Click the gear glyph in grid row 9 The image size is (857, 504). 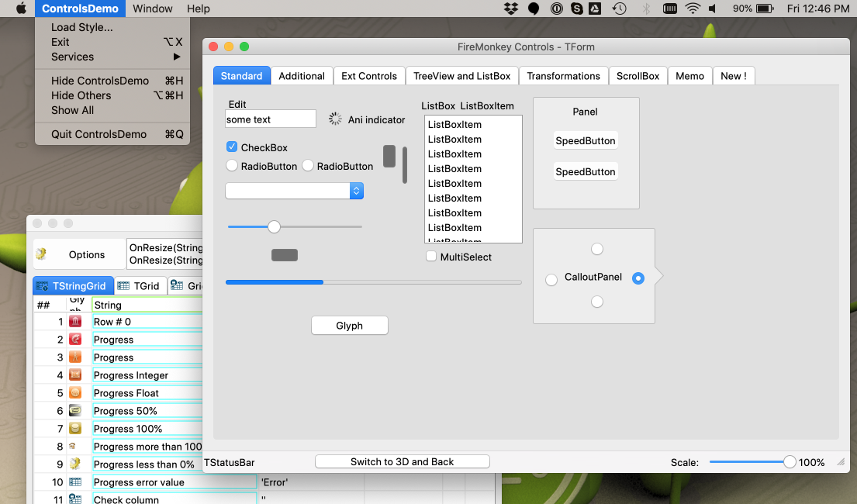[75, 464]
